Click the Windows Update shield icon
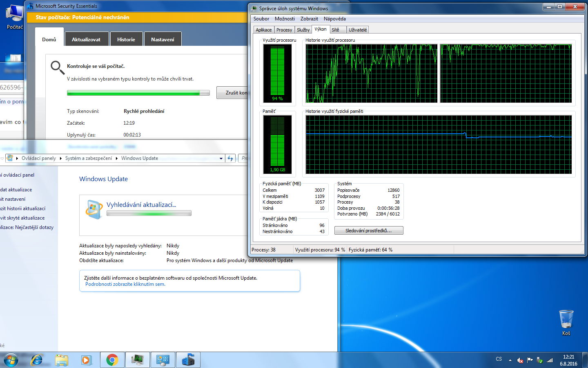588x368 pixels. 94,209
